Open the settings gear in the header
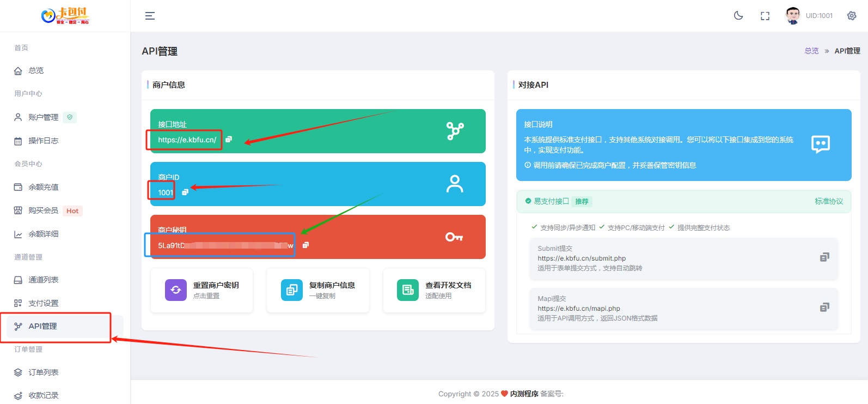Screen dimensions: 868x404 [x=852, y=16]
